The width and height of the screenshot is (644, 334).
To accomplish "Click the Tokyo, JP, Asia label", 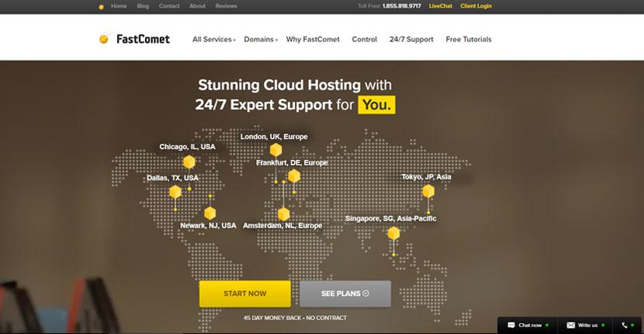I will (426, 177).
